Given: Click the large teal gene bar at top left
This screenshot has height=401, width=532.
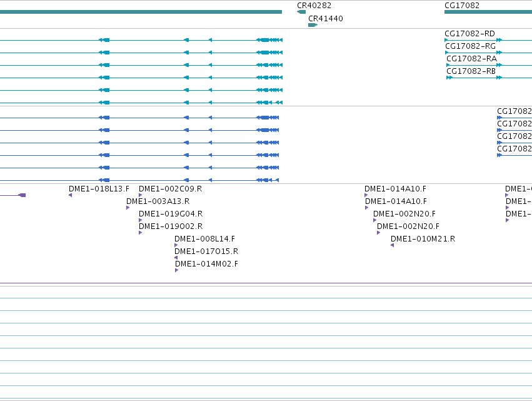Looking at the screenshot, I should point(141,12).
